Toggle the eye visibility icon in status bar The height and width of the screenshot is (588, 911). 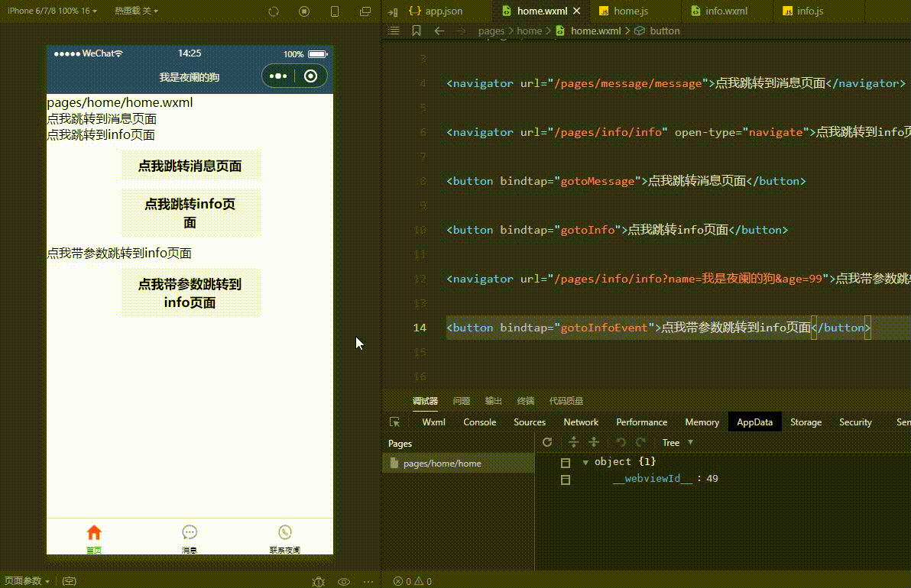(x=344, y=581)
